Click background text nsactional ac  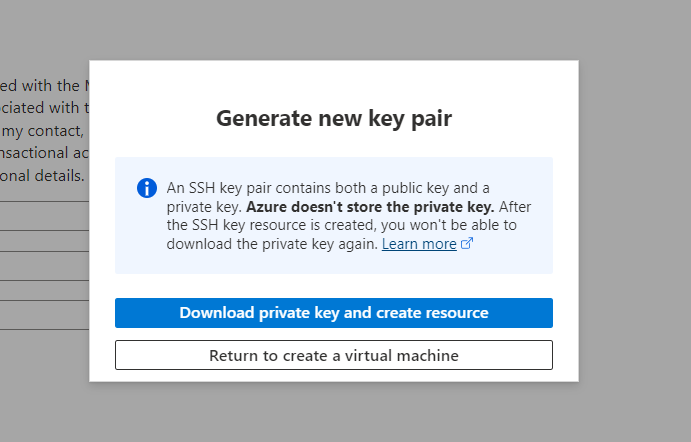point(44,153)
